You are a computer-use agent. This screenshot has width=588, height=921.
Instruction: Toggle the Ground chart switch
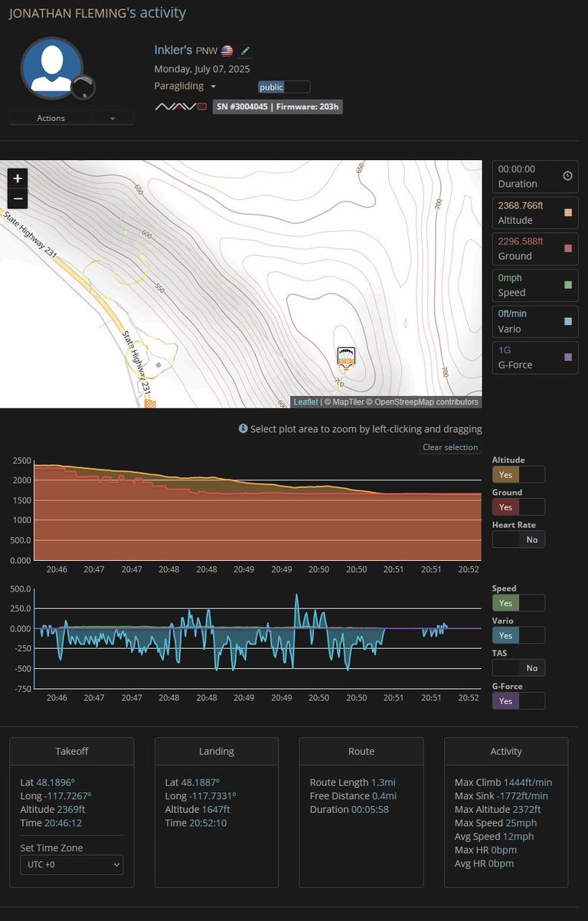pos(518,507)
